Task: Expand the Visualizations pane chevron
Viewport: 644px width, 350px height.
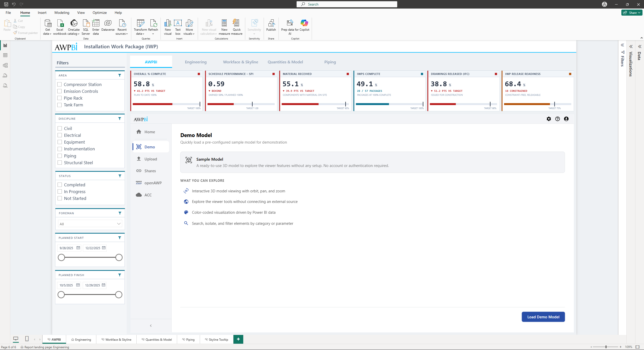Action: [631, 47]
